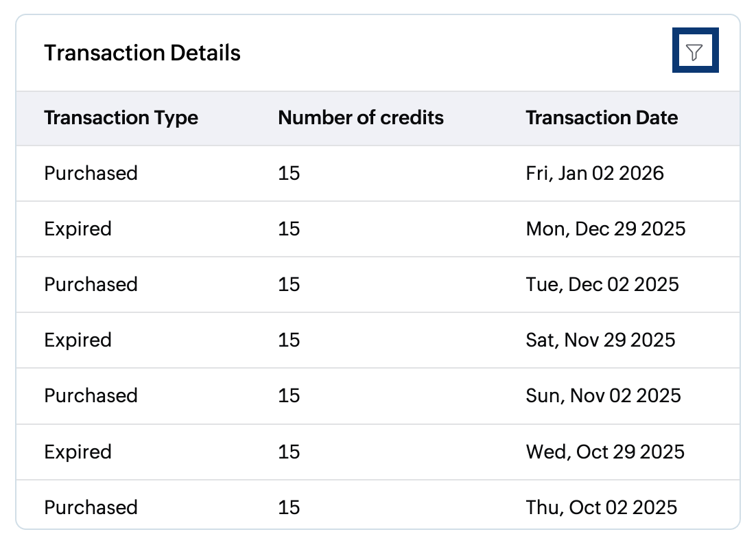Click the Expired label in the second row
The height and width of the screenshot is (545, 756).
78,229
